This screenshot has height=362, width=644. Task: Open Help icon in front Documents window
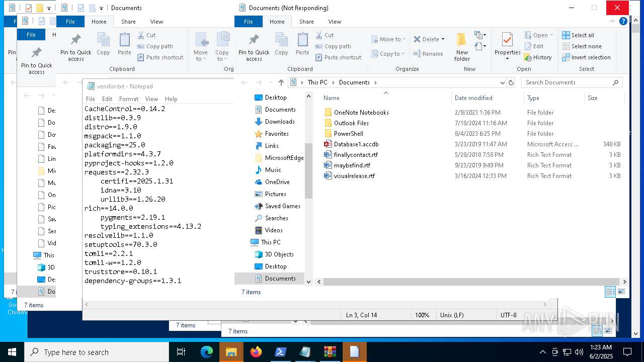(x=623, y=21)
